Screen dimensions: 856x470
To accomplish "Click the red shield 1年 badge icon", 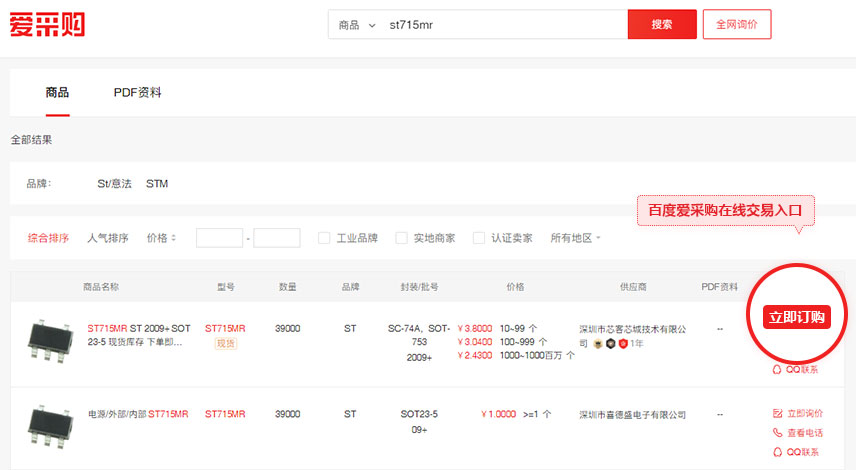I will tap(623, 343).
